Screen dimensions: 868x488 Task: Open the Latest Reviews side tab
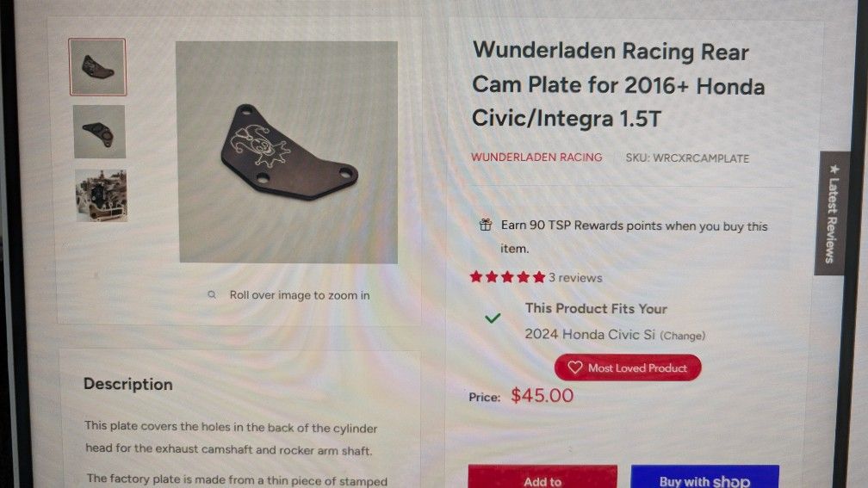coord(832,213)
